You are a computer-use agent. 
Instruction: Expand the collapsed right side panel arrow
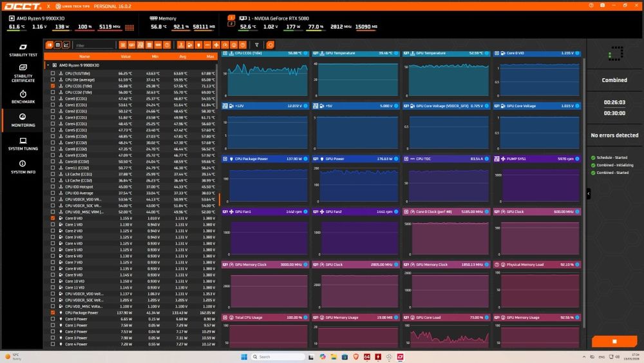click(x=588, y=193)
